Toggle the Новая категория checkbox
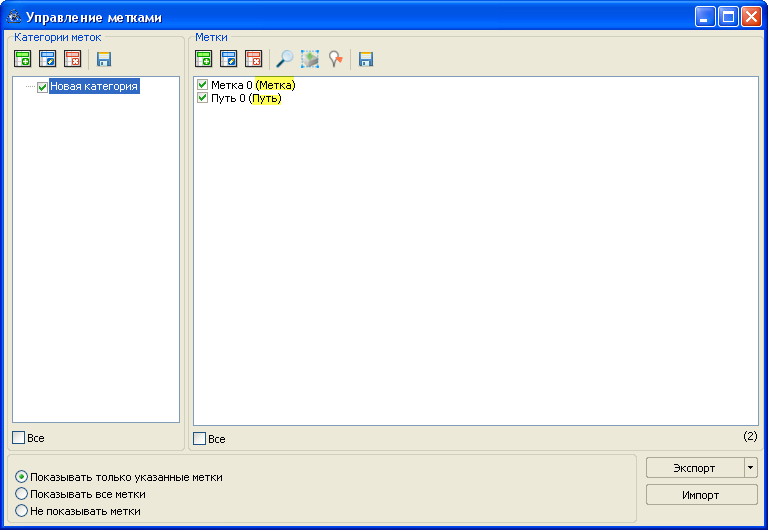 pos(42,87)
